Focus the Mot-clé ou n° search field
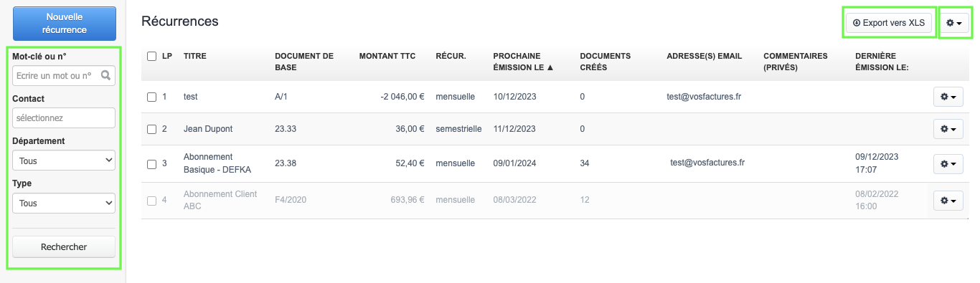 pos(64,75)
